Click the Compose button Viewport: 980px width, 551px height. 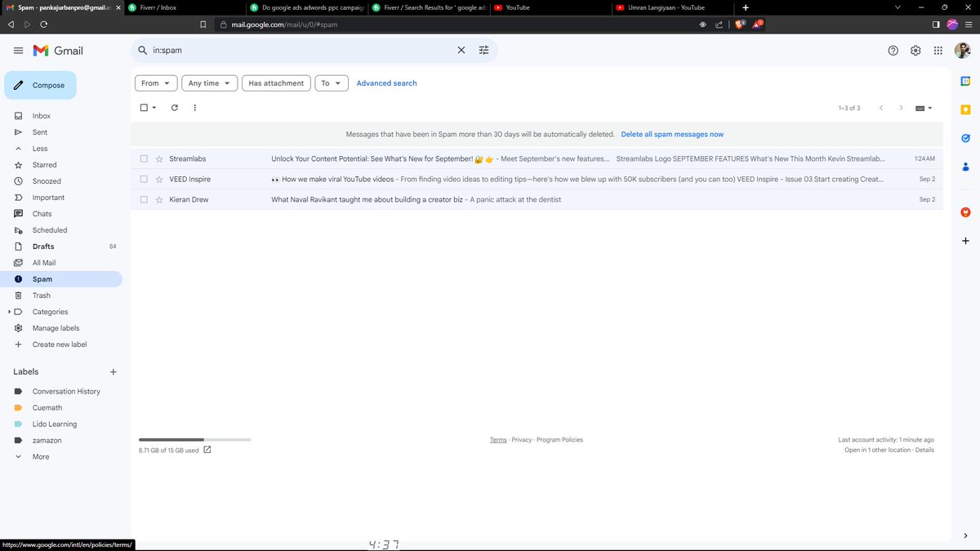[x=40, y=85]
